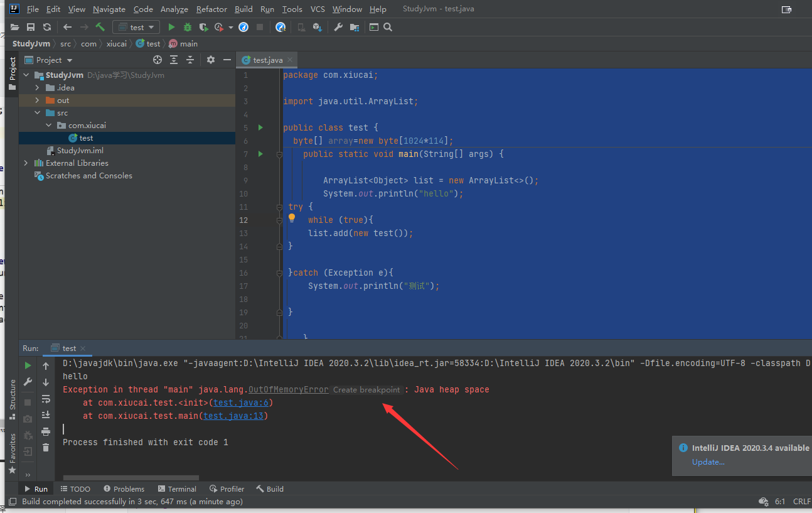Expand the External Libraries node
The image size is (812, 513).
[x=26, y=163]
